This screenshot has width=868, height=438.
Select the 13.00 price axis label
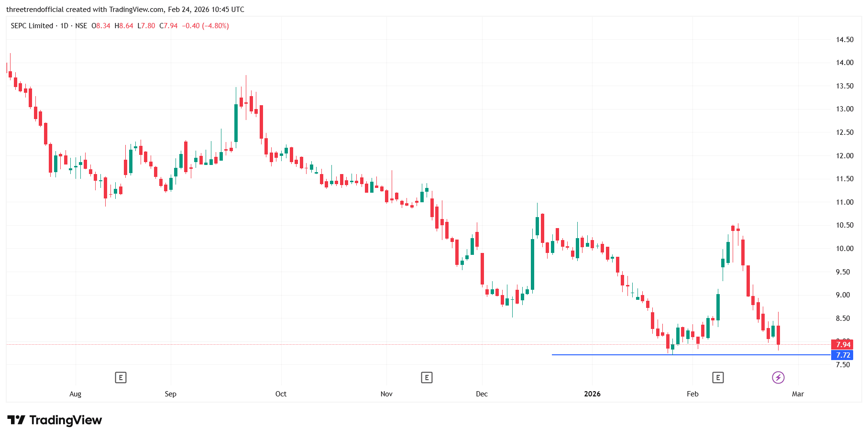tap(845, 109)
